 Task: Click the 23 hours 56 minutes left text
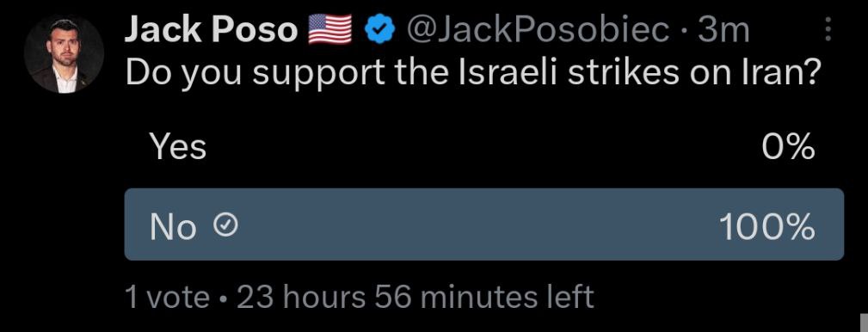click(416, 297)
